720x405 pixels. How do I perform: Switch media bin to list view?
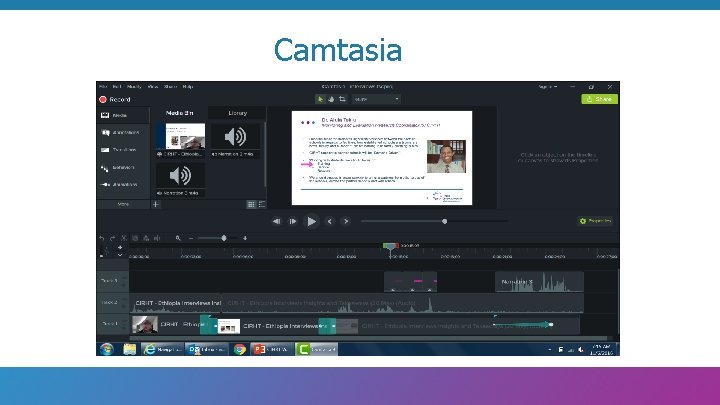(x=262, y=204)
